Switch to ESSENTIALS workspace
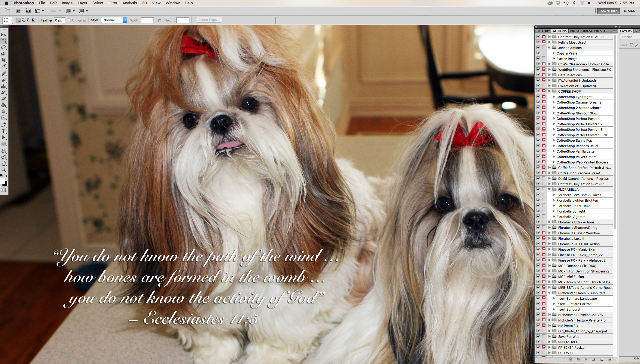 608,11
